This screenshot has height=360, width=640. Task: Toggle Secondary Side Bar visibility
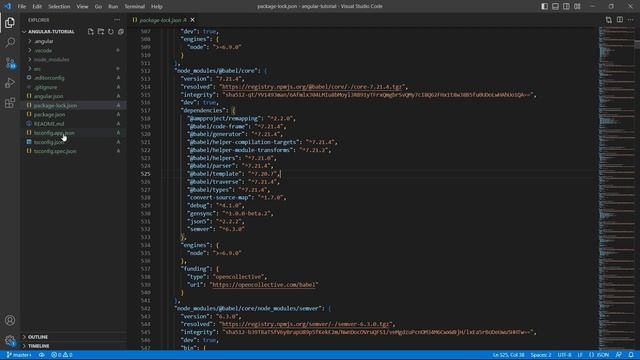(566, 6)
